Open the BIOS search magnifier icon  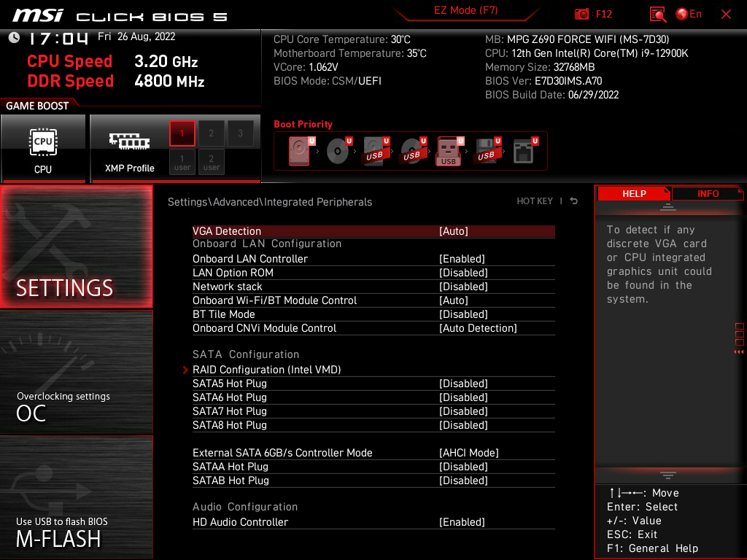[657, 15]
